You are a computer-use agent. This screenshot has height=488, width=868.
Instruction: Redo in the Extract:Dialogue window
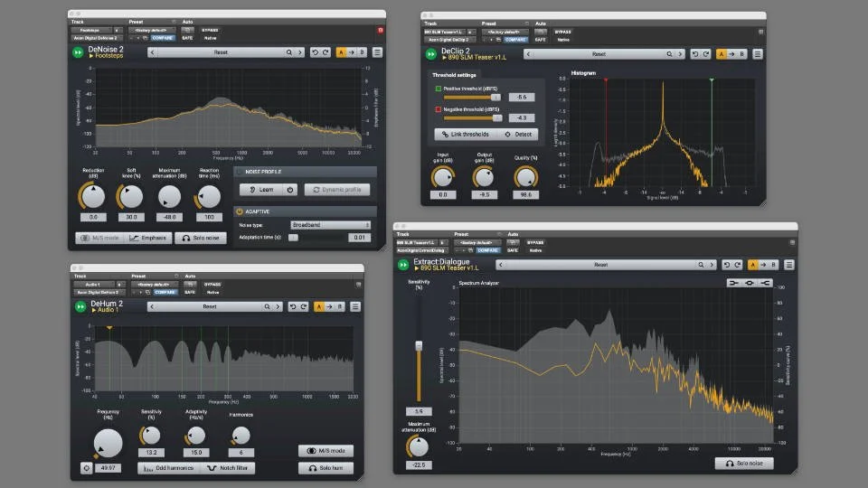pos(738,265)
